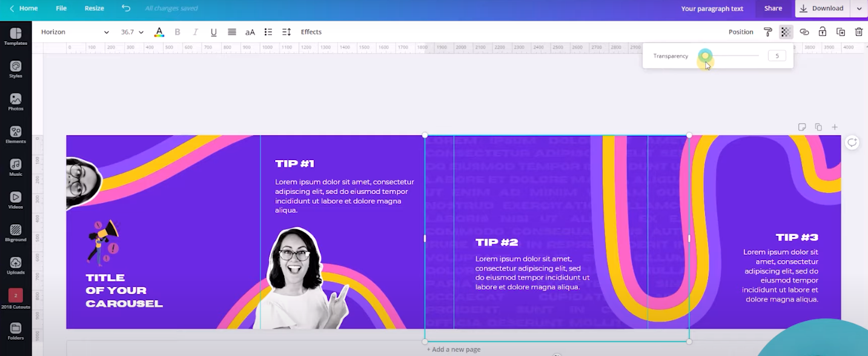Open the Folders panel

16,331
